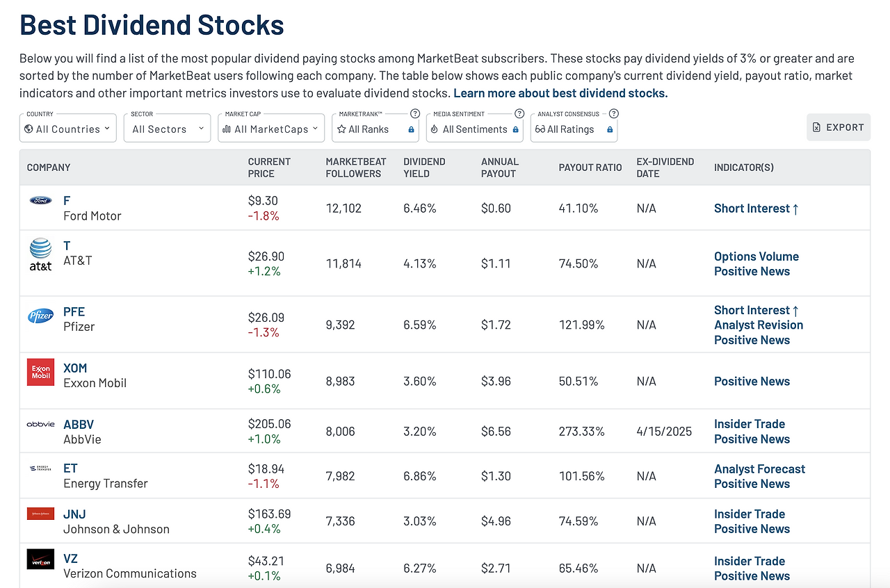Open the F ticker link

[67, 201]
